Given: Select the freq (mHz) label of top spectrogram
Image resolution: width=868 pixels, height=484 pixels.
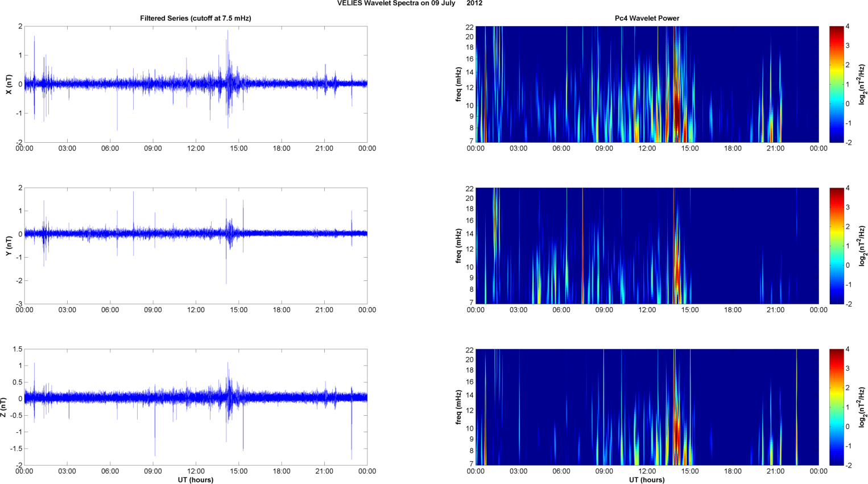Looking at the screenshot, I should [x=458, y=84].
